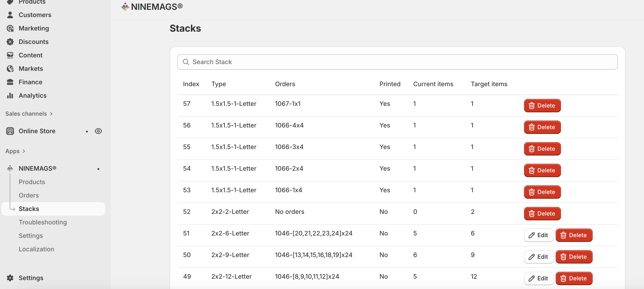Viewport: 644px width, 289px height.
Task: Open Localization under NINEMAGS
Action: coord(36,249)
